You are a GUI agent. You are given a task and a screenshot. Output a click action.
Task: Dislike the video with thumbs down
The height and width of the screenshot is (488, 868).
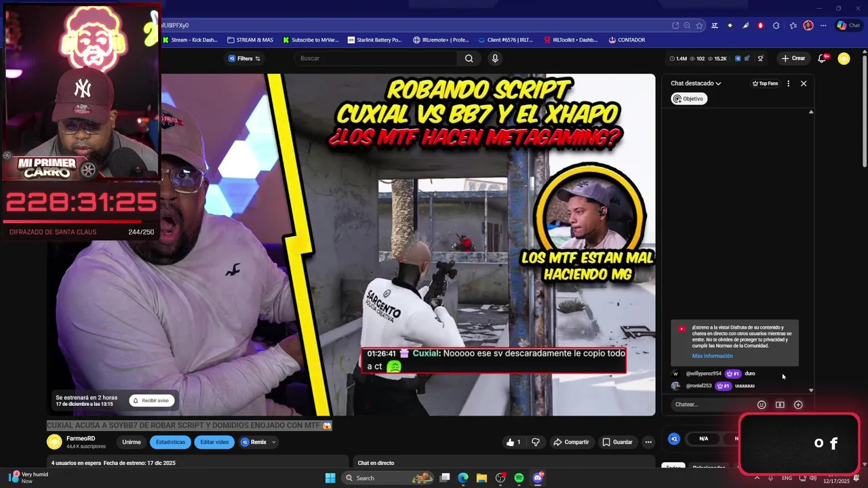coord(536,442)
